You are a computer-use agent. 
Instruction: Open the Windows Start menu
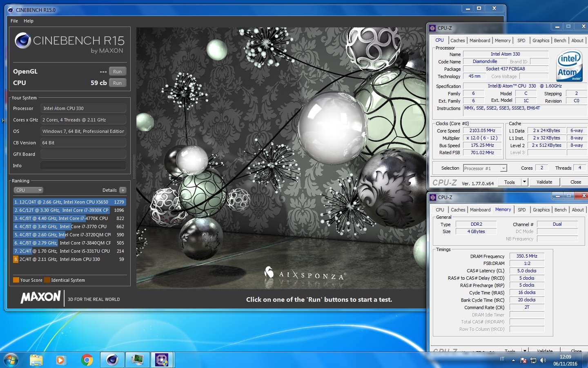click(11, 360)
